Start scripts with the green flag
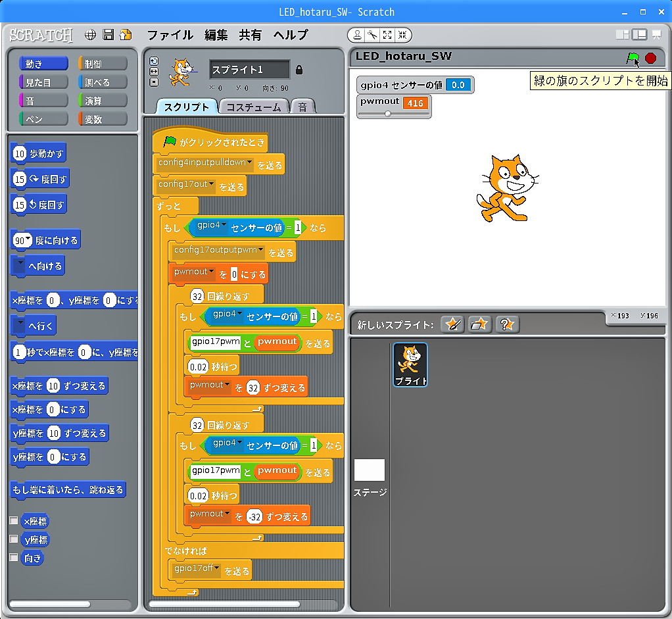672x619 pixels. (632, 58)
